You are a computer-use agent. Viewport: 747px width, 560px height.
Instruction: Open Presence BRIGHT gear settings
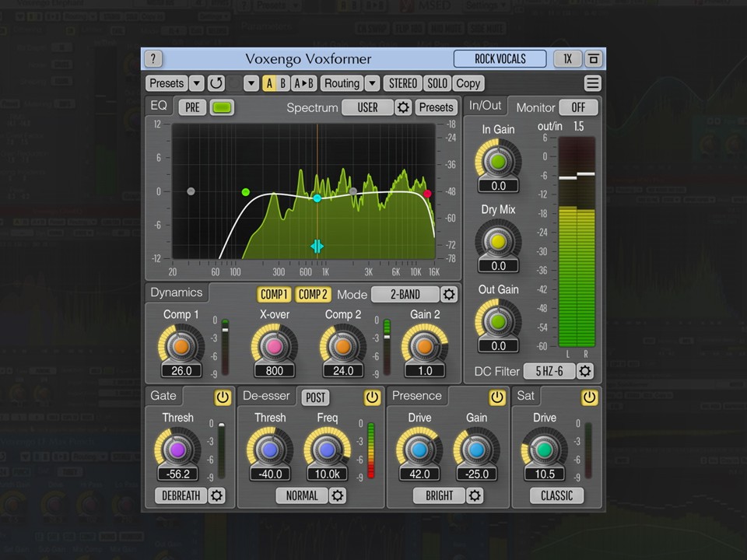click(x=475, y=495)
